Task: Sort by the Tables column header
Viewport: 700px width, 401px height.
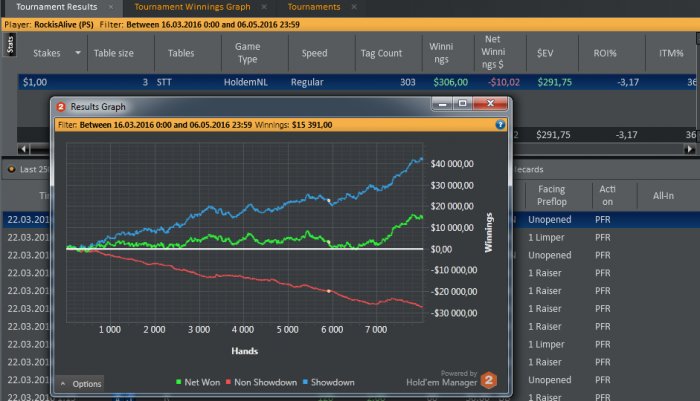Action: (x=181, y=53)
